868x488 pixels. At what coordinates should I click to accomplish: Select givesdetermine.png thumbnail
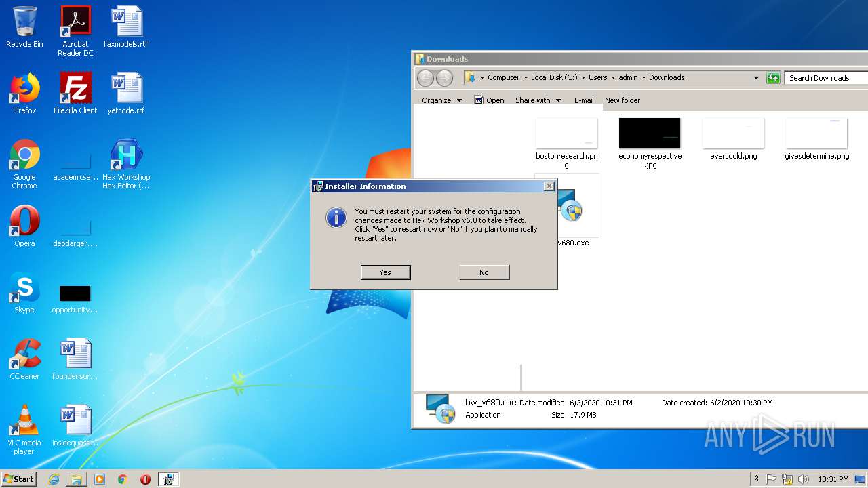click(x=816, y=139)
